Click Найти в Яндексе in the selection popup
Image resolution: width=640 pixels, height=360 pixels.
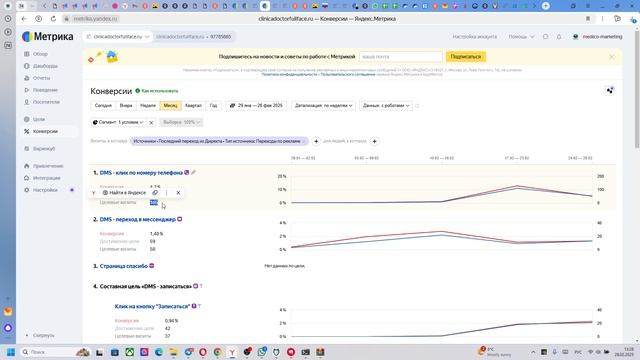tap(124, 193)
